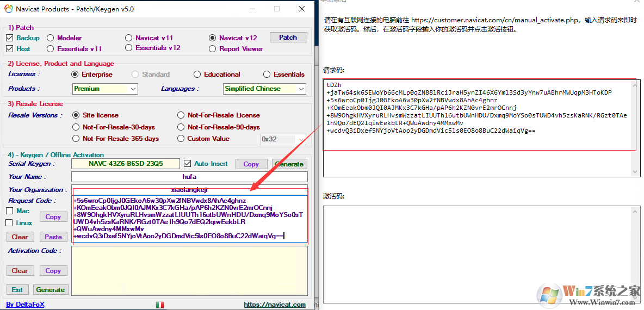Choose Not-For-Resale-365-days option
Viewport: 644px width, 310px height.
coord(76,138)
